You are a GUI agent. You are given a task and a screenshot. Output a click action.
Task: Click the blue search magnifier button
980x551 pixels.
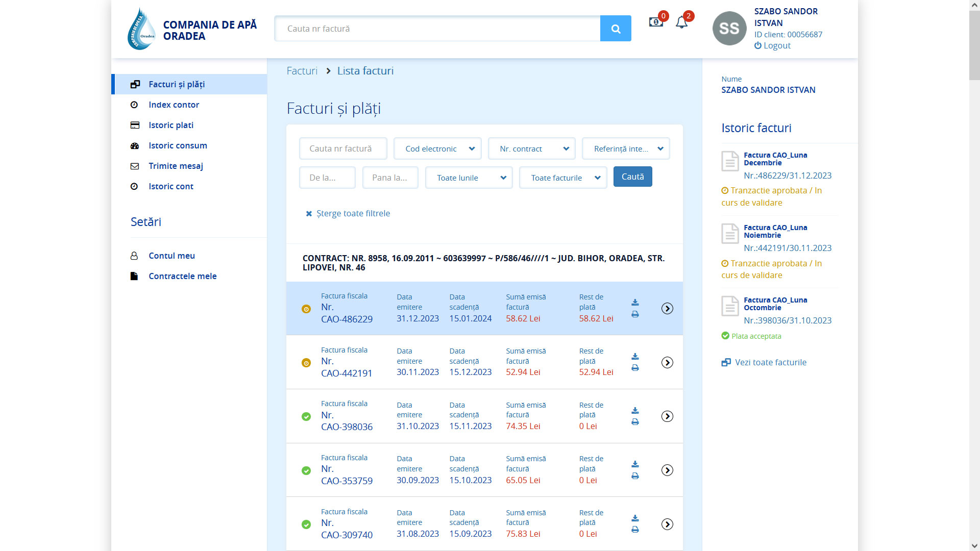point(616,29)
